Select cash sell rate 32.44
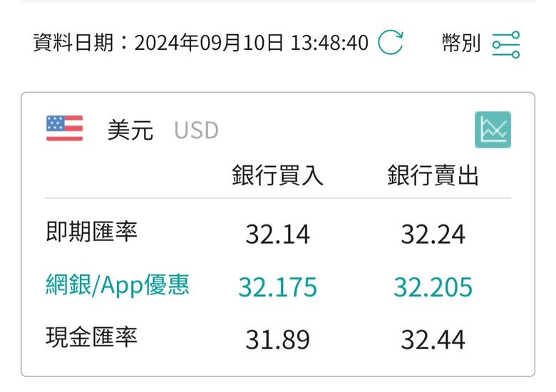 (x=433, y=339)
